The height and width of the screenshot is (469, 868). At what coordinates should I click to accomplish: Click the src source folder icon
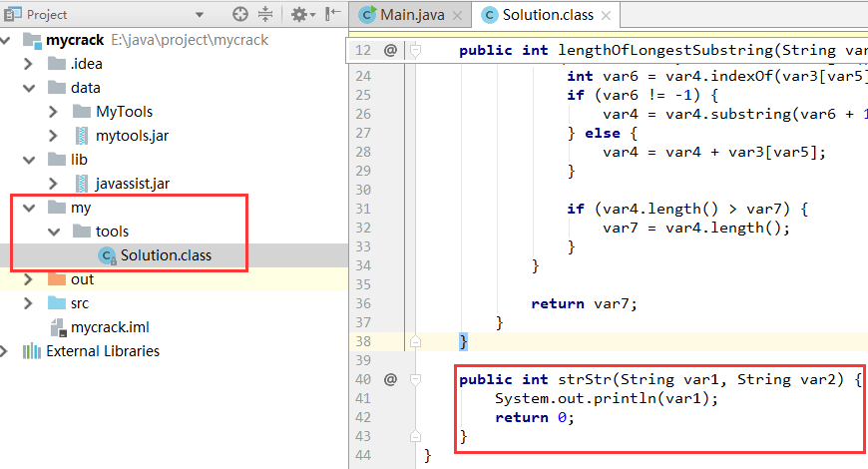pyautogui.click(x=57, y=303)
